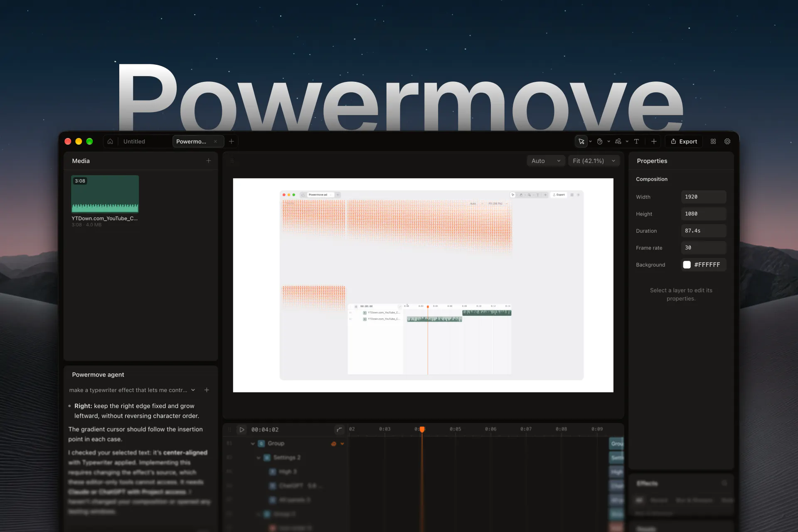The image size is (798, 532).
Task: Click the Media panel title
Action: [x=81, y=161]
